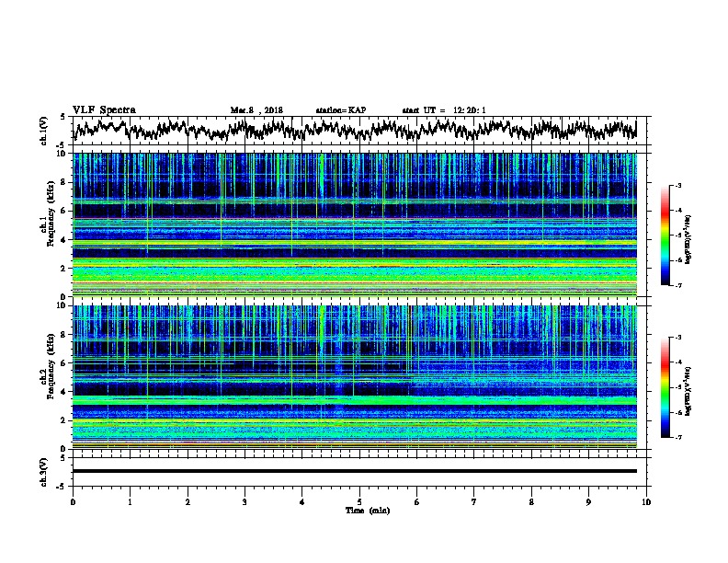Viewport: 728px width, 563px height.
Task: Click the '10' frequency tick of ch.2 spectrogram
Action: (x=63, y=305)
